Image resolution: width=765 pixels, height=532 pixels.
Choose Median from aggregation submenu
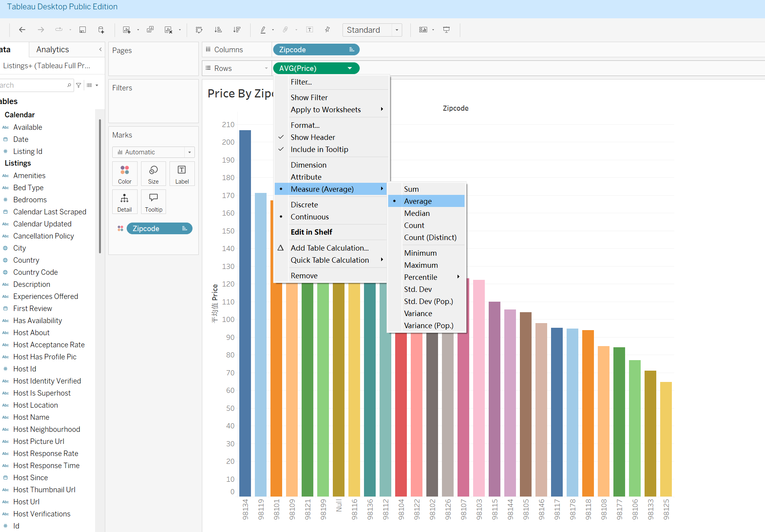point(417,213)
